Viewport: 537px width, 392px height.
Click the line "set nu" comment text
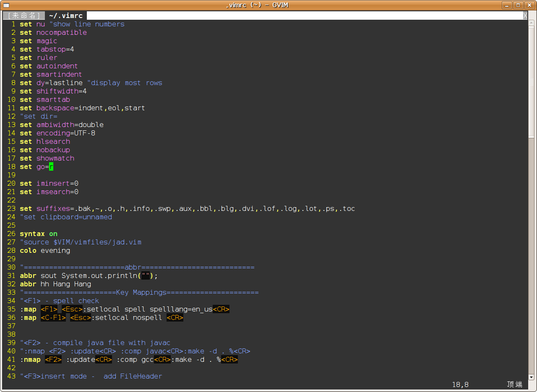point(87,24)
